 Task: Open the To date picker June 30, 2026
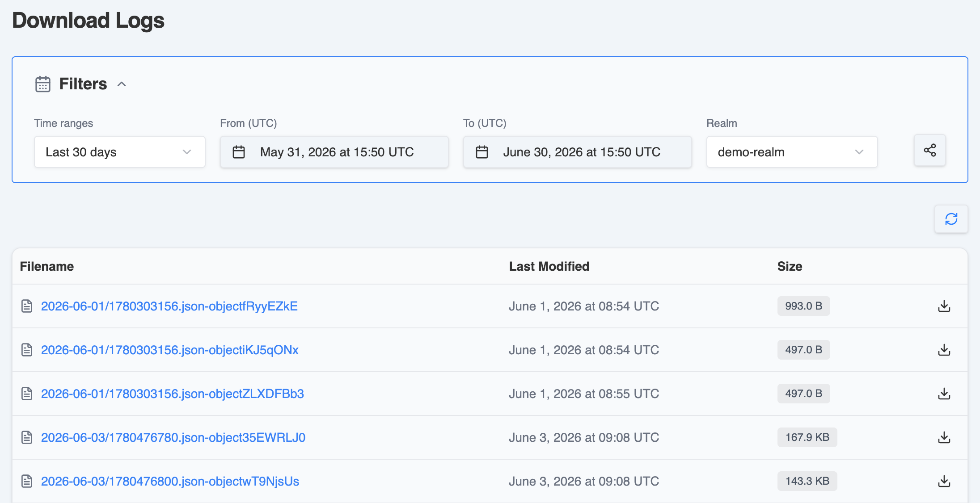coord(578,152)
